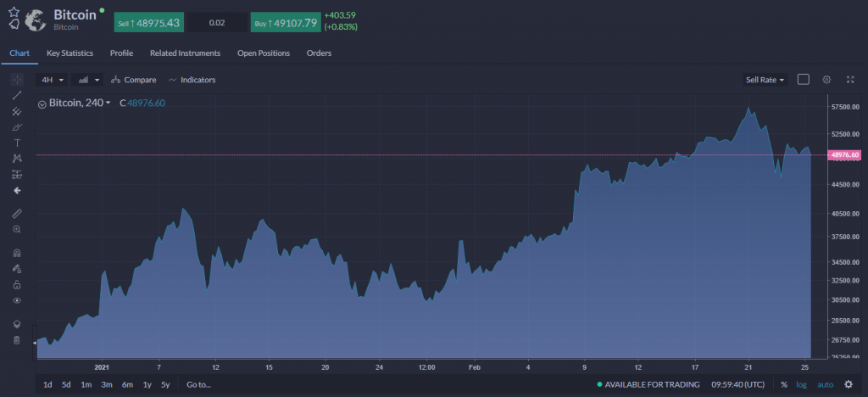Image resolution: width=868 pixels, height=397 pixels.
Task: Click the back arrow in drawing toolbar
Action: click(17, 191)
